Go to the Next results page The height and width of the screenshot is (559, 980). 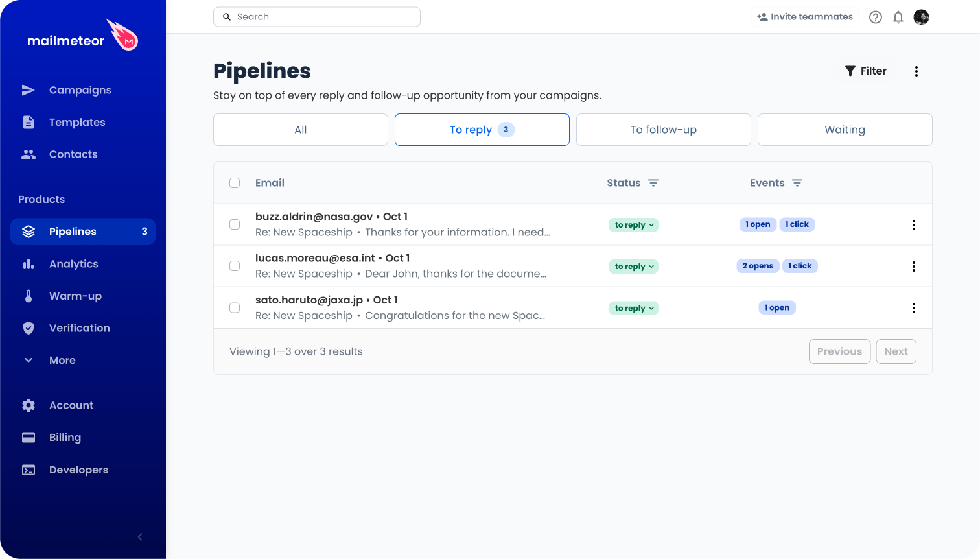tap(896, 351)
